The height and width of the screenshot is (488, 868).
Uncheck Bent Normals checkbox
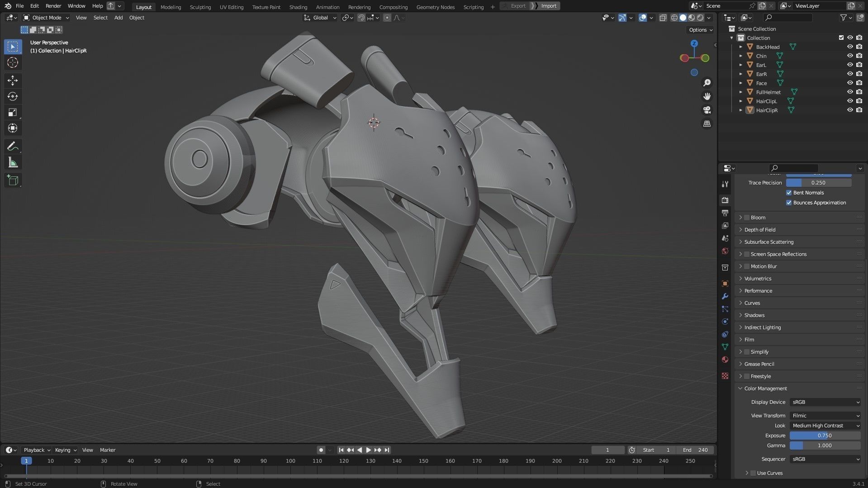(789, 193)
